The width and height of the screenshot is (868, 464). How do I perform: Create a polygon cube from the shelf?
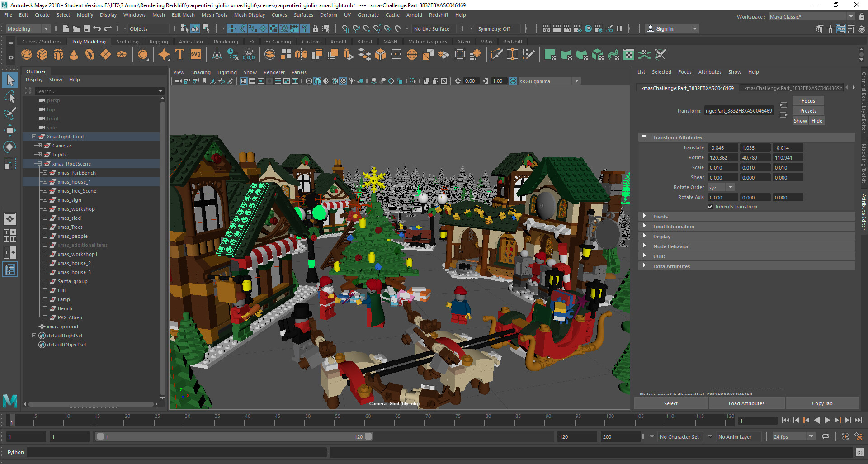point(42,55)
